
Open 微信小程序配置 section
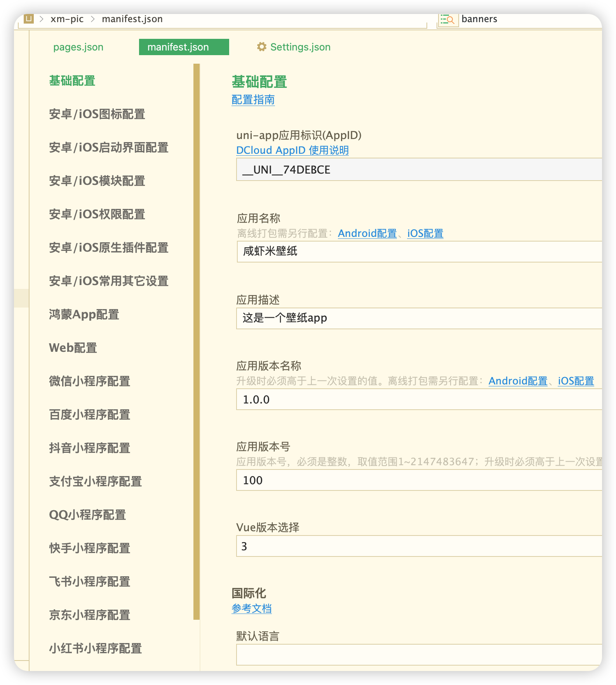[x=90, y=381]
